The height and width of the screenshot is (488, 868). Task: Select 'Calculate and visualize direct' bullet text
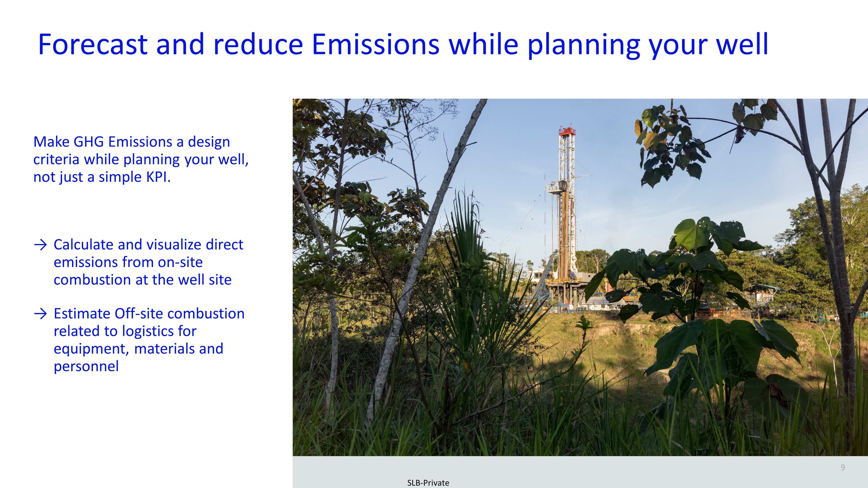coord(148,245)
